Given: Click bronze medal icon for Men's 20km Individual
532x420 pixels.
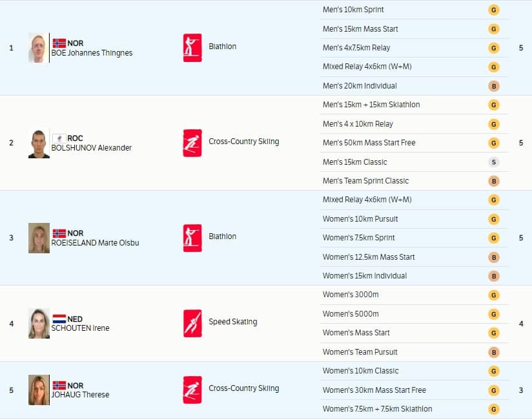Looking at the screenshot, I should click(493, 86).
